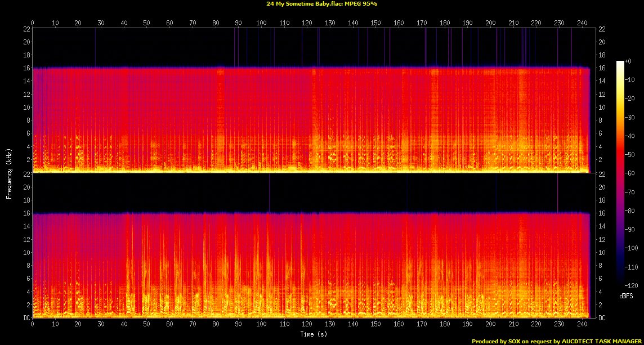Select the -60 mark on dBFS scale

pyautogui.click(x=632, y=171)
